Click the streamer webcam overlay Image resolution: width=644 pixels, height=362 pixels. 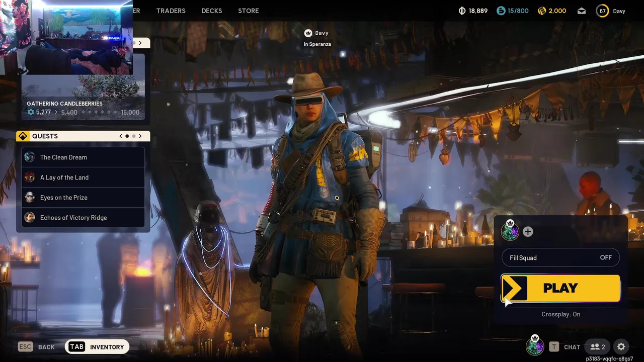(x=66, y=37)
